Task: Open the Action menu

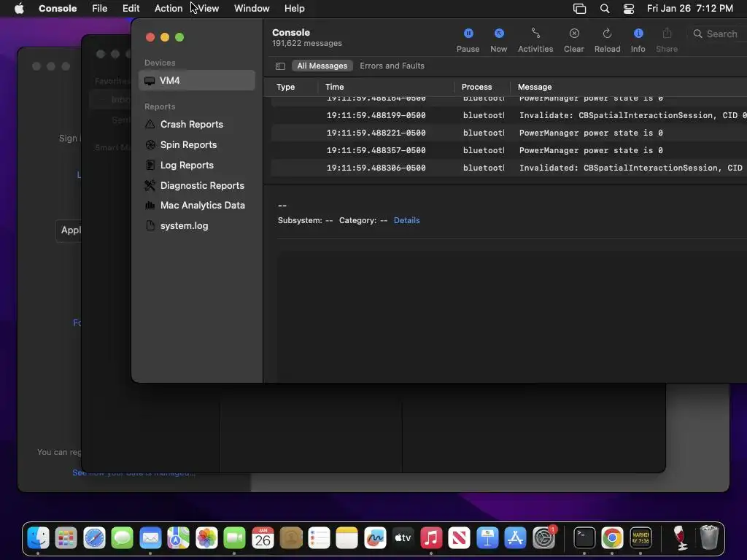Action: pos(169,8)
